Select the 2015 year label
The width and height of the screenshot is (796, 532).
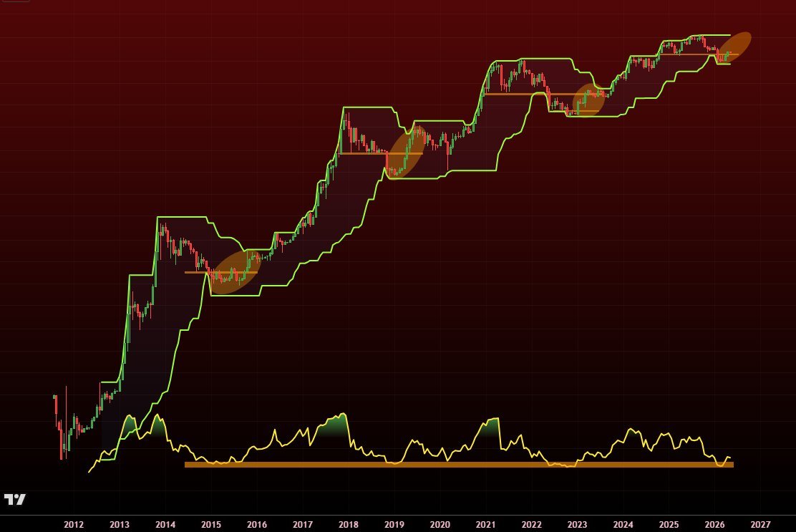tap(210, 524)
